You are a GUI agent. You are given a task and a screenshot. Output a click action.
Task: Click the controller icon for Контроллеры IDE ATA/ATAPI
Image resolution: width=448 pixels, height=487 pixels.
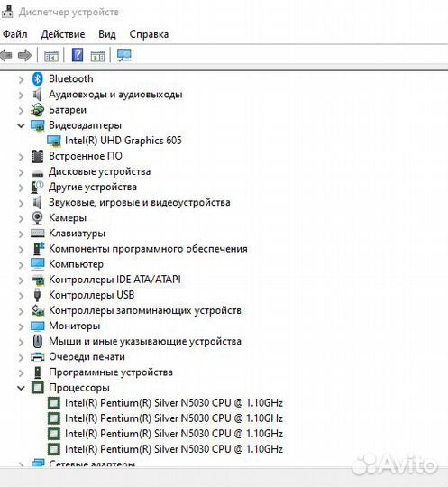tap(38, 280)
